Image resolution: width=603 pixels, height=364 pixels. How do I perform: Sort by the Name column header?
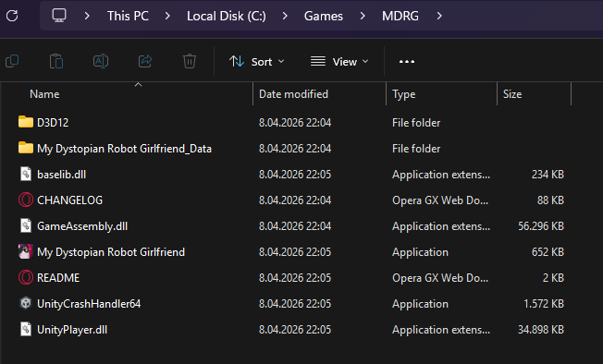coord(44,94)
